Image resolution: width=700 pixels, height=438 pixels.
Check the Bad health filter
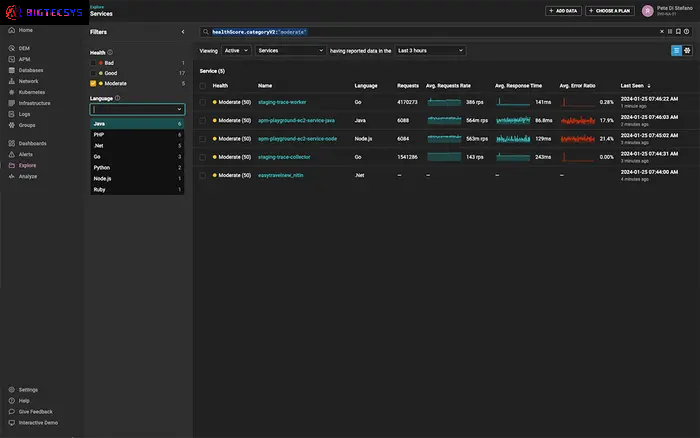[94, 62]
